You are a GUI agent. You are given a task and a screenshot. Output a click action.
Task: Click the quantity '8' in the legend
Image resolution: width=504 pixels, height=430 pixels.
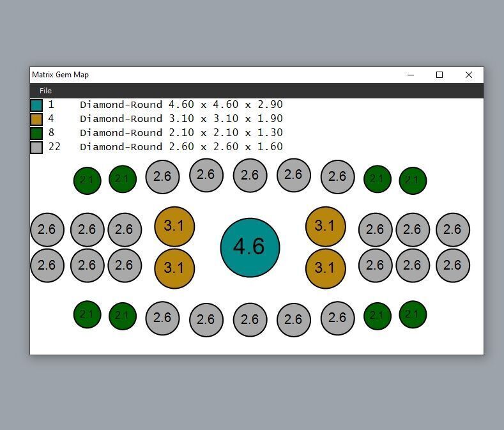pos(51,132)
